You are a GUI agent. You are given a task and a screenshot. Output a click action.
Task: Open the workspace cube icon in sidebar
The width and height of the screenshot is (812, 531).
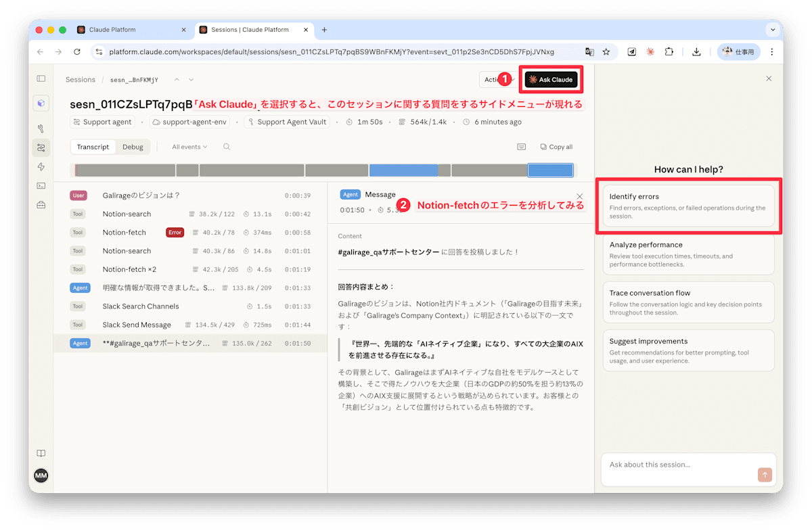pos(41,103)
